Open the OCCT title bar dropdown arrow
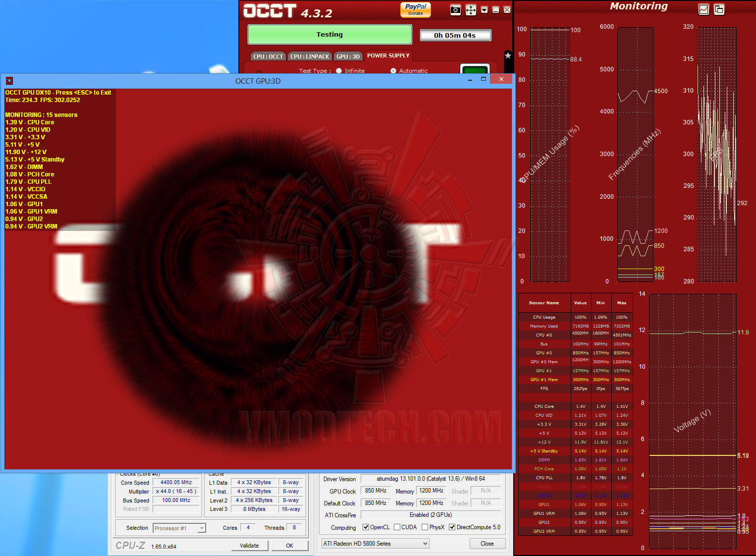This screenshot has height=556, width=756. (x=485, y=10)
